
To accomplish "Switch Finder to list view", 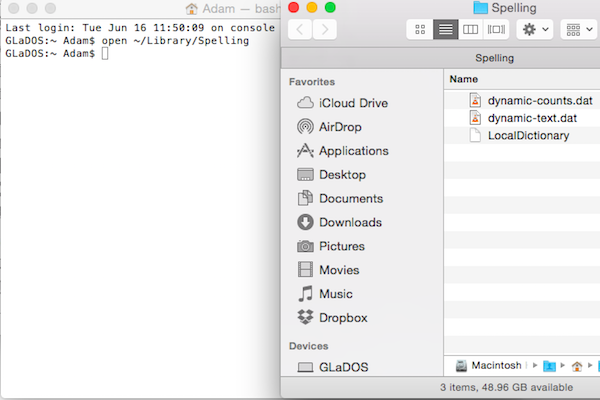I will point(445,29).
